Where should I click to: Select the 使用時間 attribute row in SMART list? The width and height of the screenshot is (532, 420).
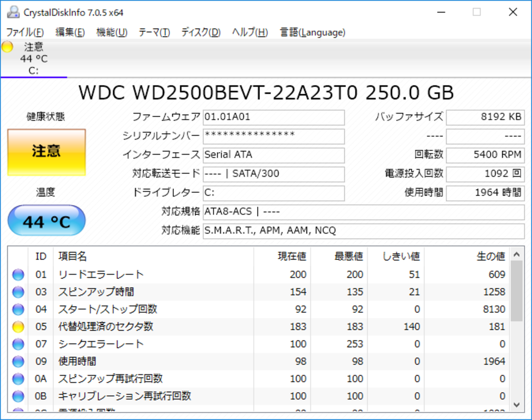pos(259,361)
